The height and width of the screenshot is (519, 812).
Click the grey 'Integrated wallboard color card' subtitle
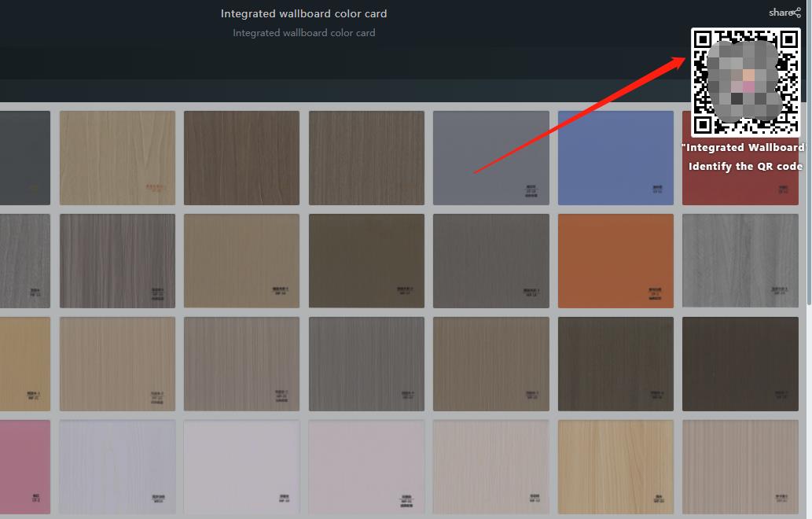tap(304, 32)
